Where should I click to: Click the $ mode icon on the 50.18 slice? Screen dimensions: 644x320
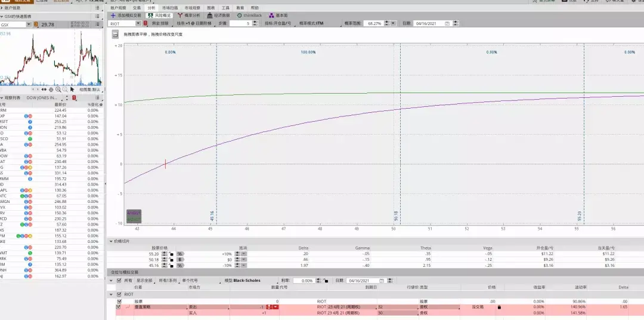point(179,260)
